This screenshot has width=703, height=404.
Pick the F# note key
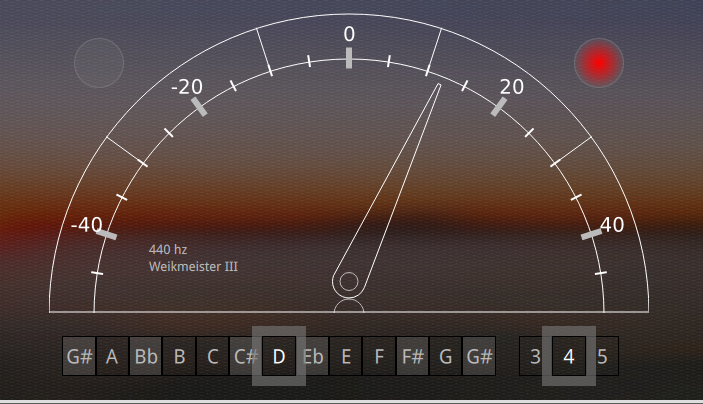click(412, 356)
